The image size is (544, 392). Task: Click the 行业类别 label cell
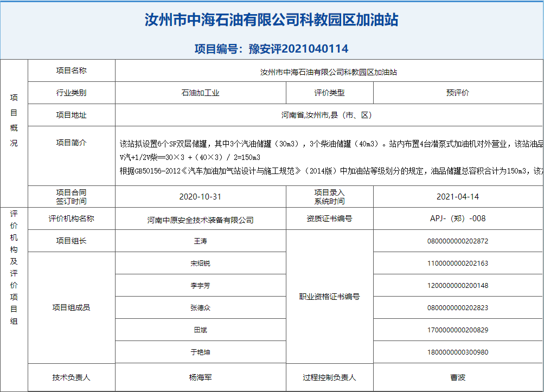point(72,93)
